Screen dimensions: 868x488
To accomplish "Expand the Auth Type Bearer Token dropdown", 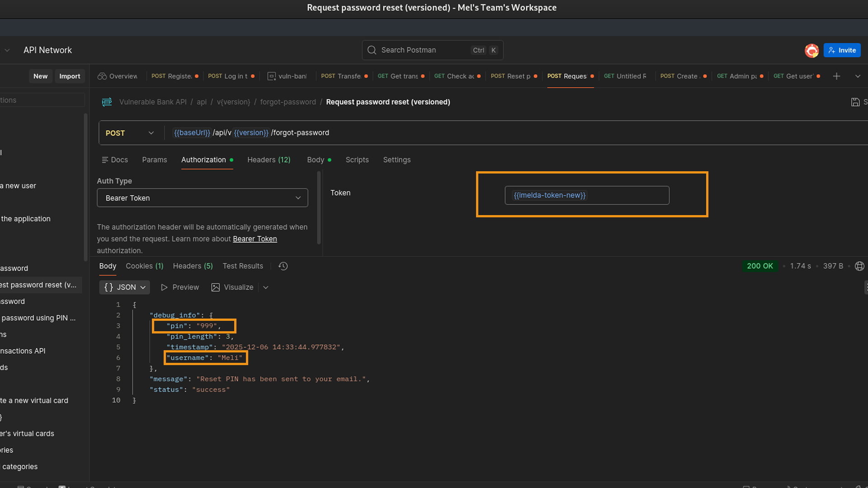I will tap(202, 198).
